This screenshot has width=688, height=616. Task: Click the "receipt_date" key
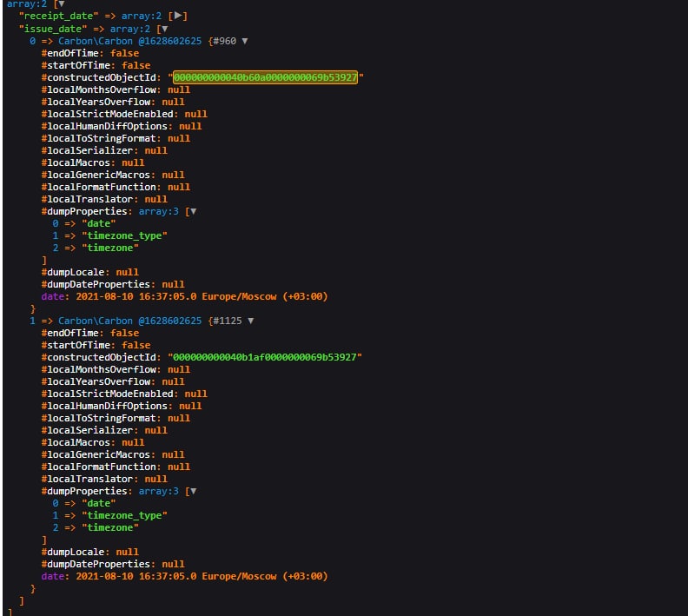point(58,16)
